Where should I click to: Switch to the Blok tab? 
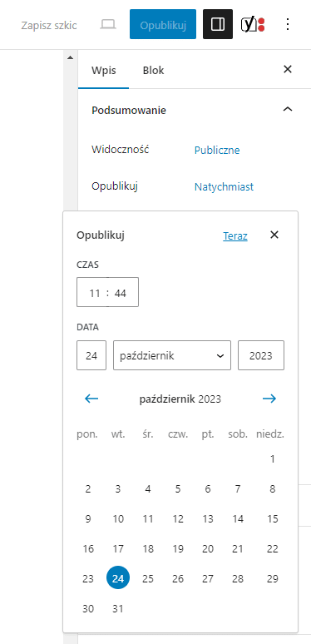[154, 70]
